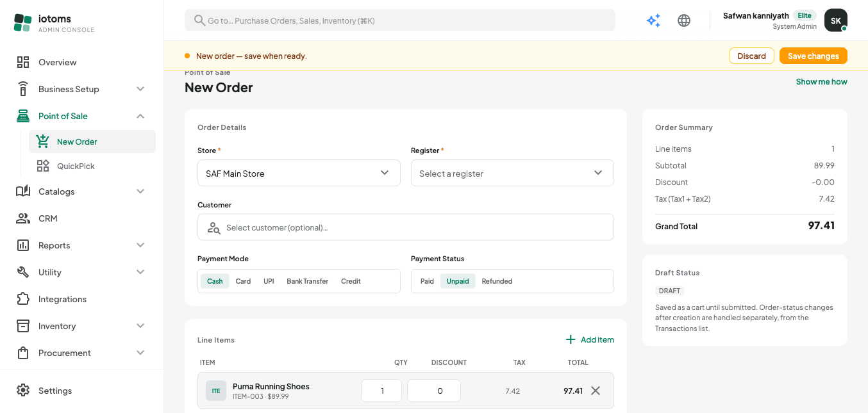Set payment status to Unpaid
The width and height of the screenshot is (868, 413).
[x=458, y=281]
